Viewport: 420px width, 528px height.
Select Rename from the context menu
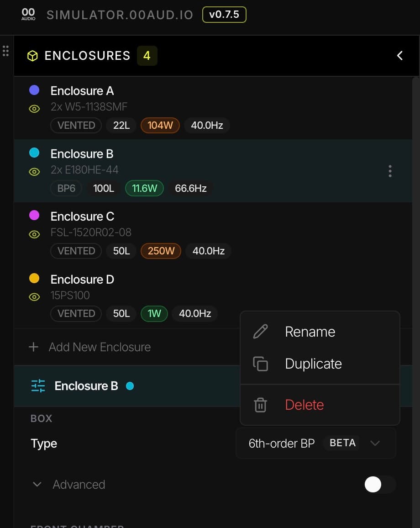[310, 332]
